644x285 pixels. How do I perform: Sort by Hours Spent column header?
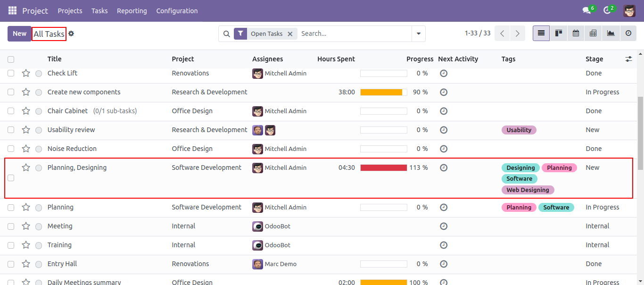pos(336,59)
